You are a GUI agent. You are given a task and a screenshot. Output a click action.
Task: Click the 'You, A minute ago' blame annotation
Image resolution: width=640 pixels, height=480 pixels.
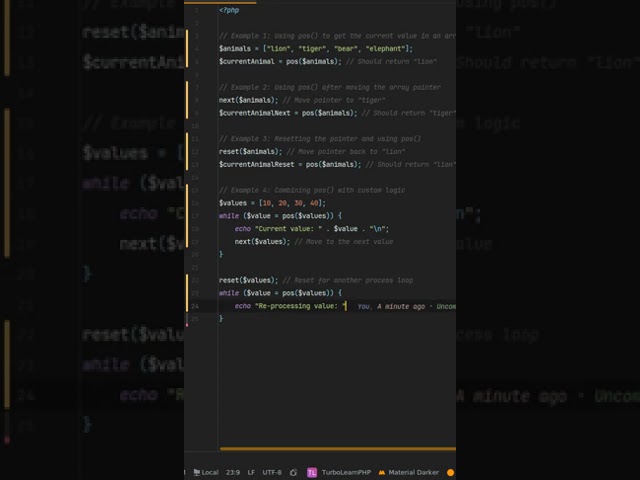tap(391, 306)
